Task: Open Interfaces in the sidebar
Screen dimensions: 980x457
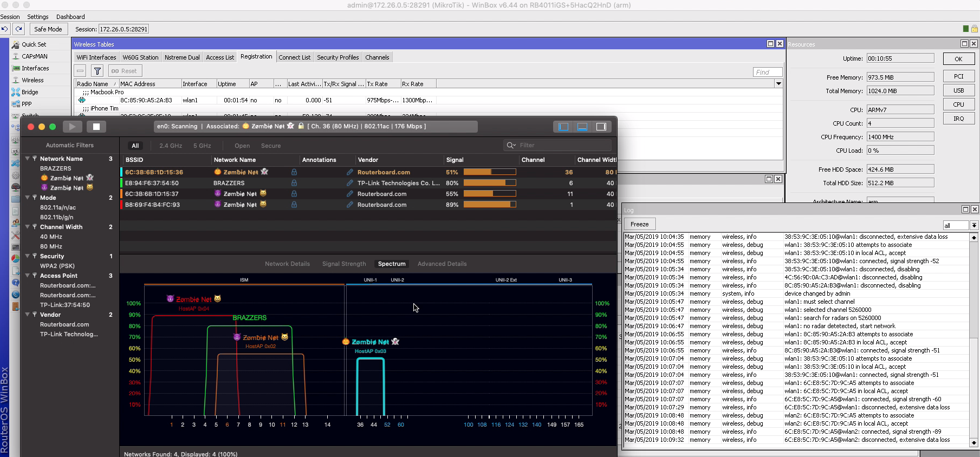Action: point(35,68)
